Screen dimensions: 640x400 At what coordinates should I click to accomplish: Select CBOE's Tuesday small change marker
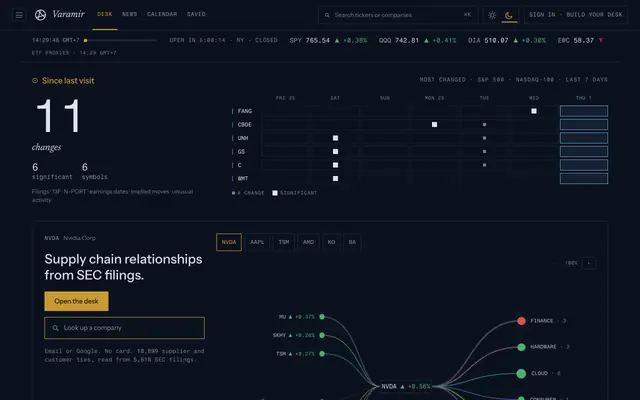484,124
